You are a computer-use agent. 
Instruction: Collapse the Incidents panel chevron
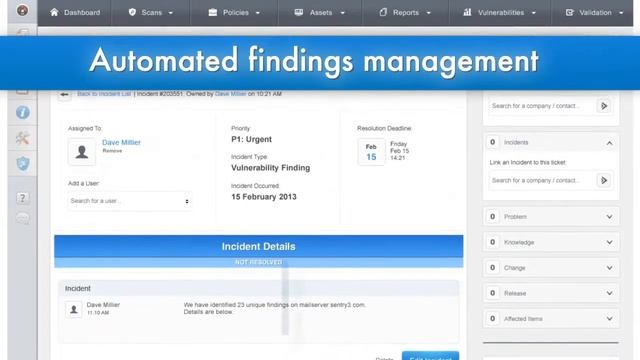tap(609, 143)
